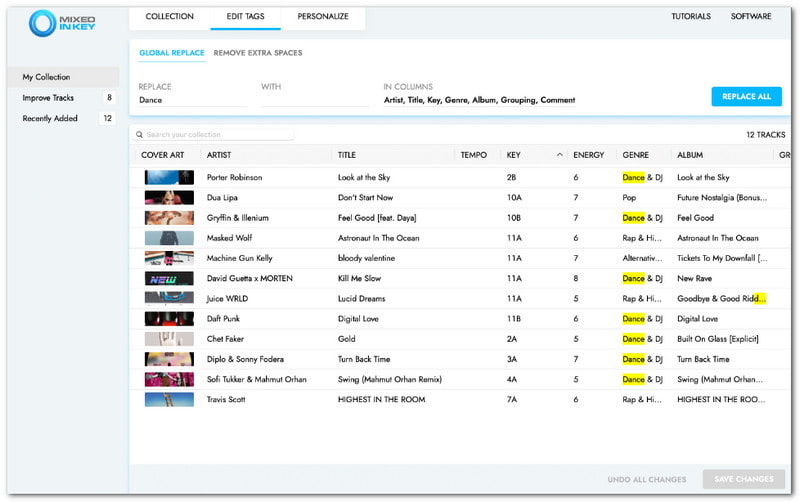Screen dimensions: 800x502
Task: Click the Replace All button
Action: (x=746, y=96)
